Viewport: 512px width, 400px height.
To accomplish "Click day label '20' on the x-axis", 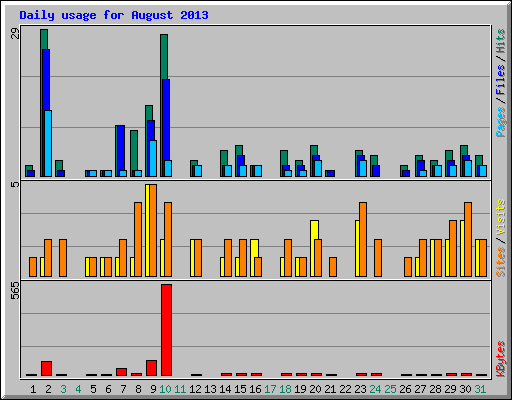I will tap(315, 389).
